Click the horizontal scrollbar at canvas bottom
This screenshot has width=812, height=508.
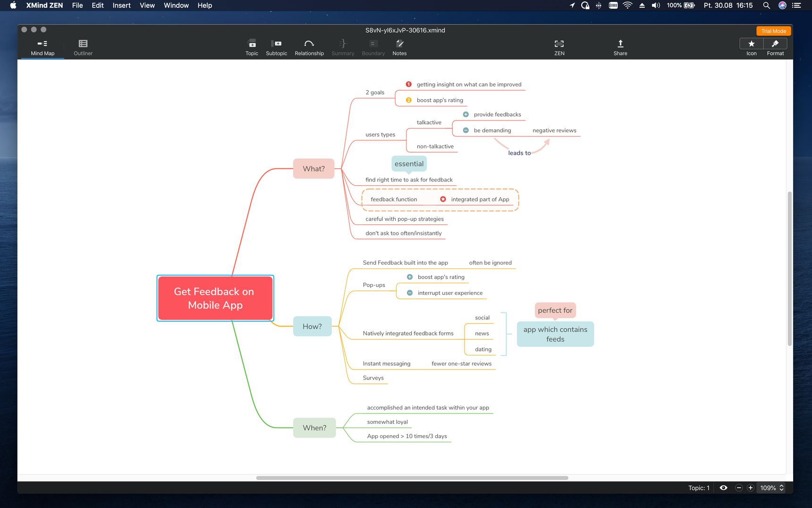[x=412, y=478]
